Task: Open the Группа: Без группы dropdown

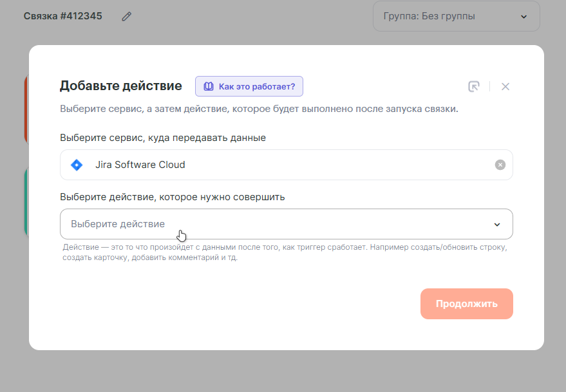Action: pyautogui.click(x=457, y=16)
